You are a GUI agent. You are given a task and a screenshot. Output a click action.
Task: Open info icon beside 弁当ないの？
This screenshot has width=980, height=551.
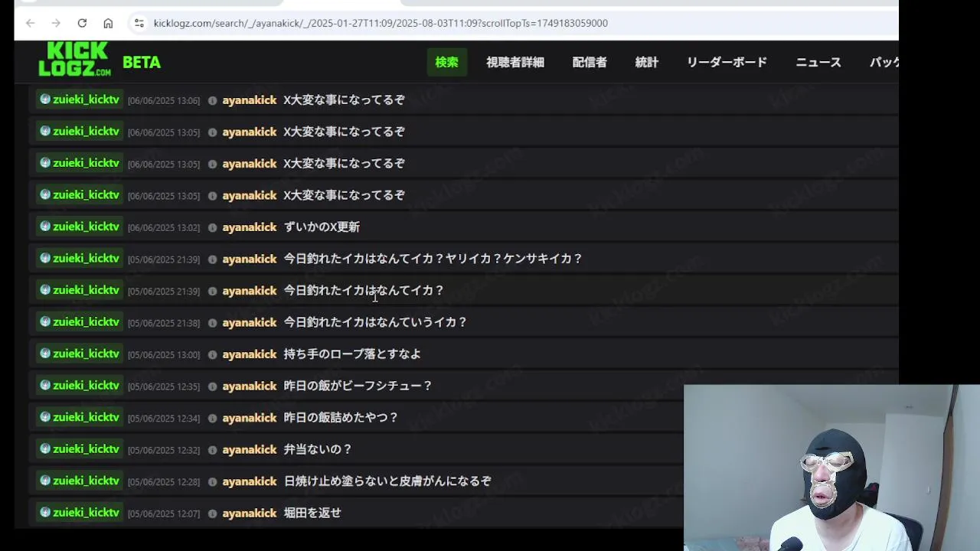pyautogui.click(x=213, y=450)
